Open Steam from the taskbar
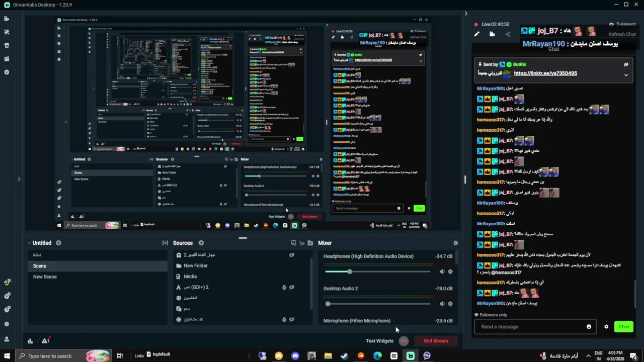This screenshot has height=362, width=644. point(344,356)
